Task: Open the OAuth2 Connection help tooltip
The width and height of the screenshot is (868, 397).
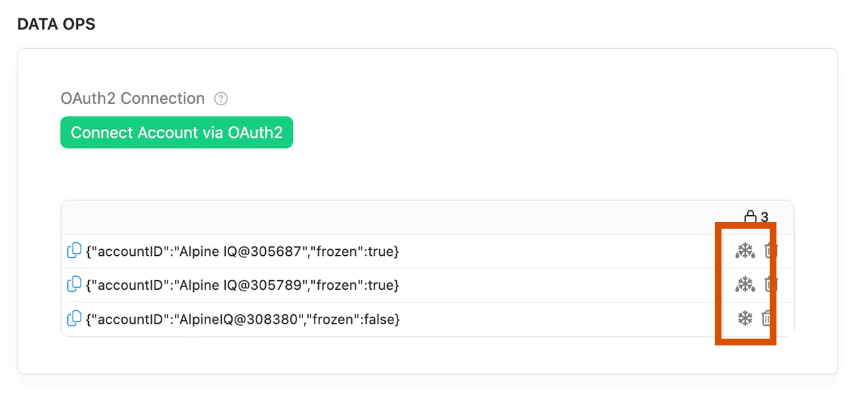Action: tap(220, 98)
